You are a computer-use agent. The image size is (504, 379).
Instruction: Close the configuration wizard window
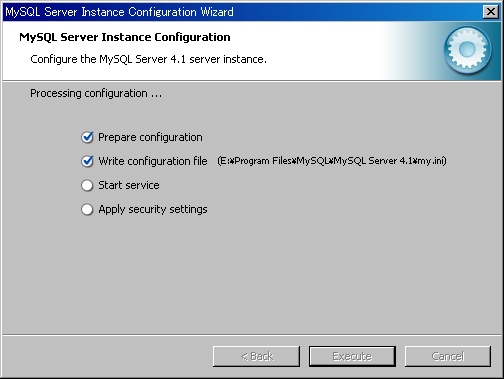pyautogui.click(x=491, y=12)
